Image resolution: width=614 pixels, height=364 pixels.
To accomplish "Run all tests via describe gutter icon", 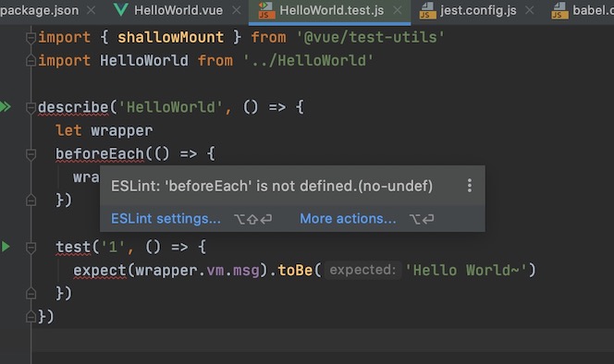I will 6,106.
